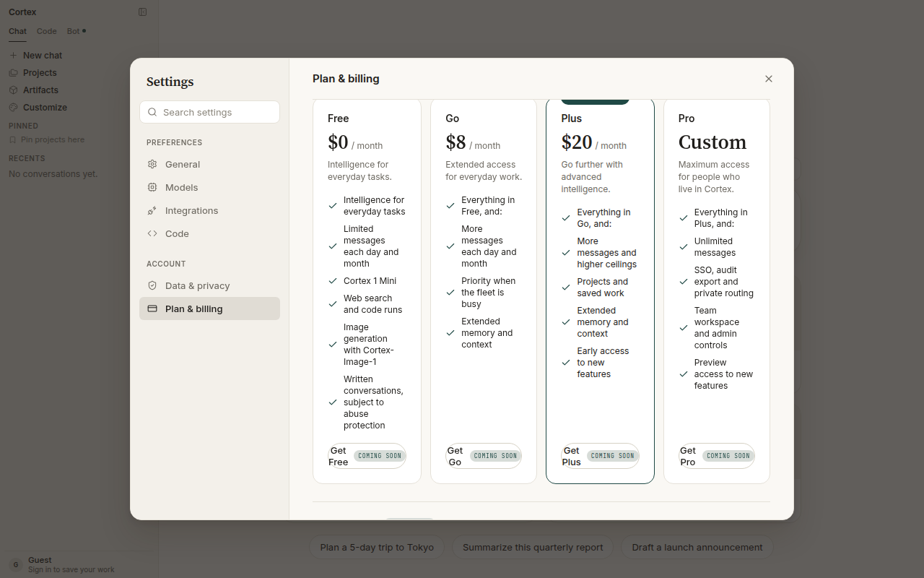Screen dimensions: 924x578
Task: Click checkmark beside Team workspace and admin controls
Action: [684, 328]
